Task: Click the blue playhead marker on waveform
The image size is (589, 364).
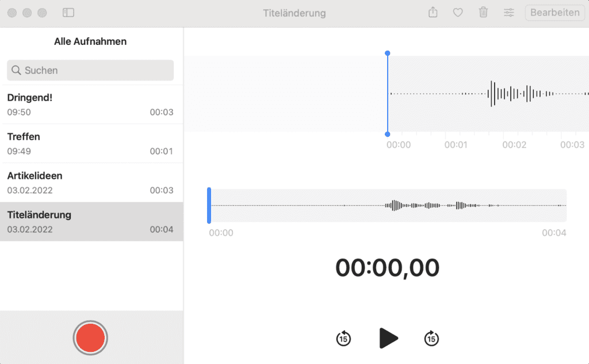Action: (388, 93)
